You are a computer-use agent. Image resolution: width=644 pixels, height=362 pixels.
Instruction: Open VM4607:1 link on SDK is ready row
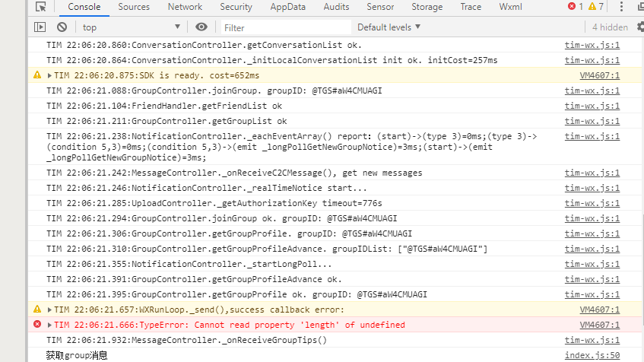(x=600, y=75)
